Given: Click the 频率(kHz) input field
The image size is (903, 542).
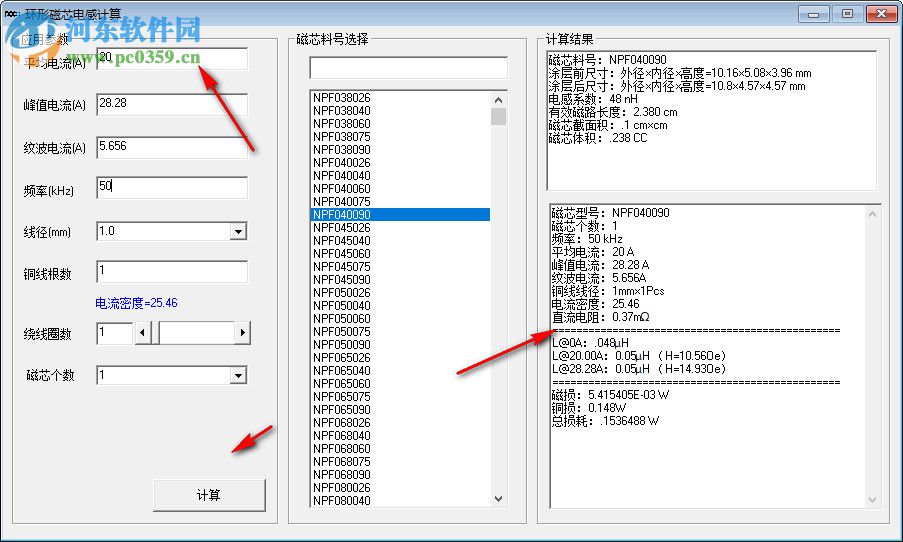Looking at the screenshot, I should [x=172, y=187].
